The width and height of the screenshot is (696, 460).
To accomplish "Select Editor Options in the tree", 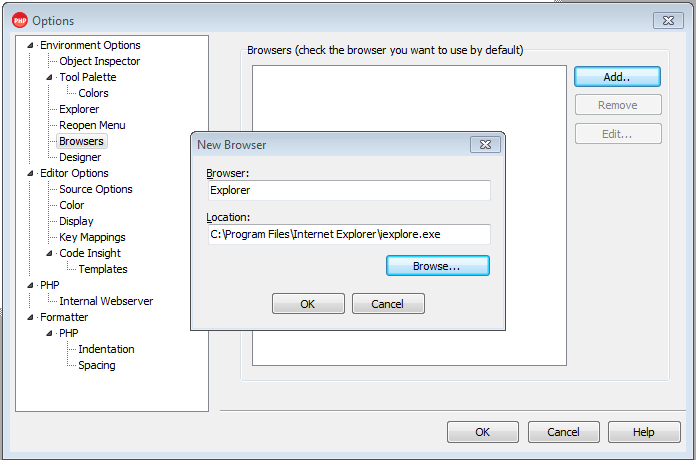I will pos(74,173).
